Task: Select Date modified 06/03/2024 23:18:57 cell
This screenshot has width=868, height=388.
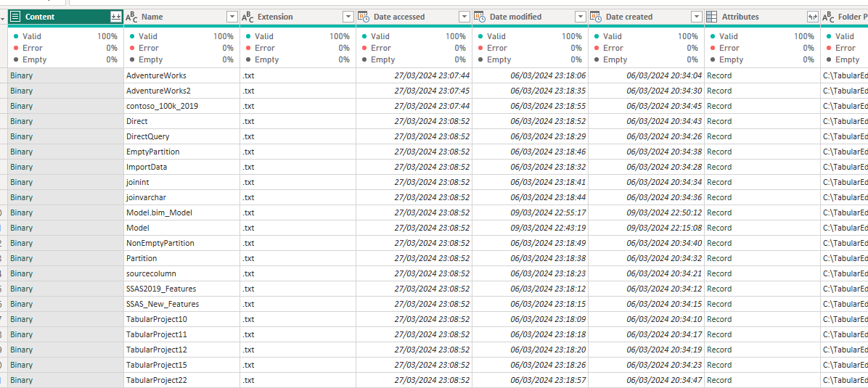Action: coord(531,380)
